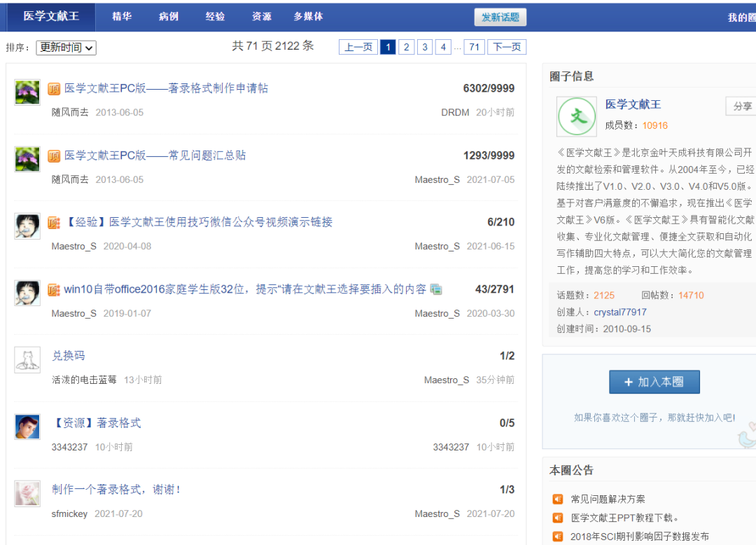This screenshot has width=756, height=545.
Task: Open Maestro_S avatar on 【经验】 post
Action: (x=27, y=226)
